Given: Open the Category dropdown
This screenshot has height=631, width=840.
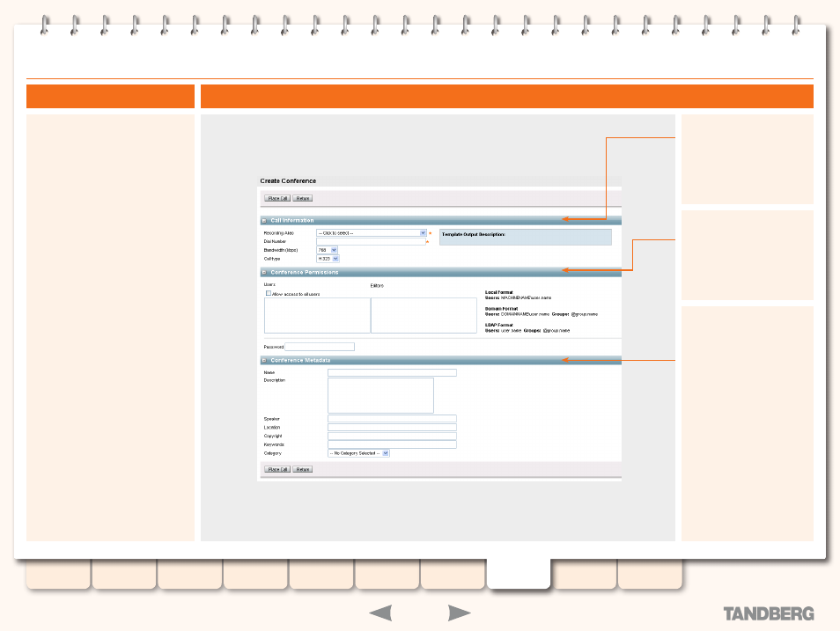Looking at the screenshot, I should 358,453.
